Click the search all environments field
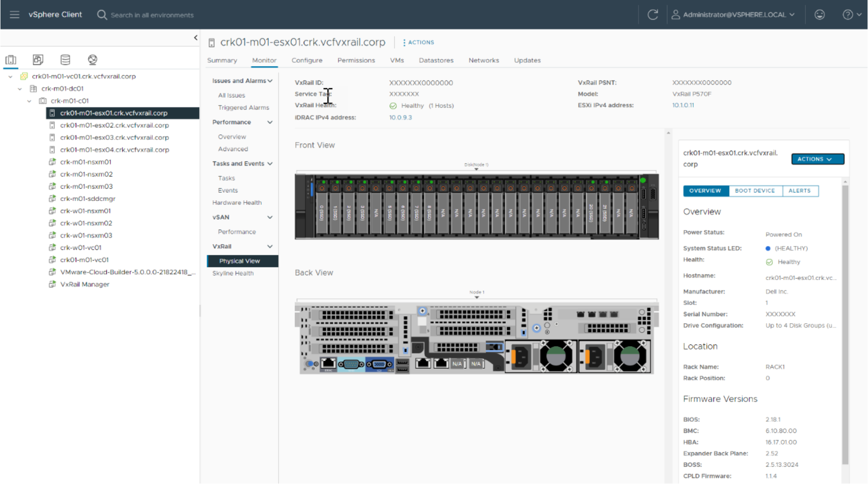This screenshot has height=484, width=868. 152,15
